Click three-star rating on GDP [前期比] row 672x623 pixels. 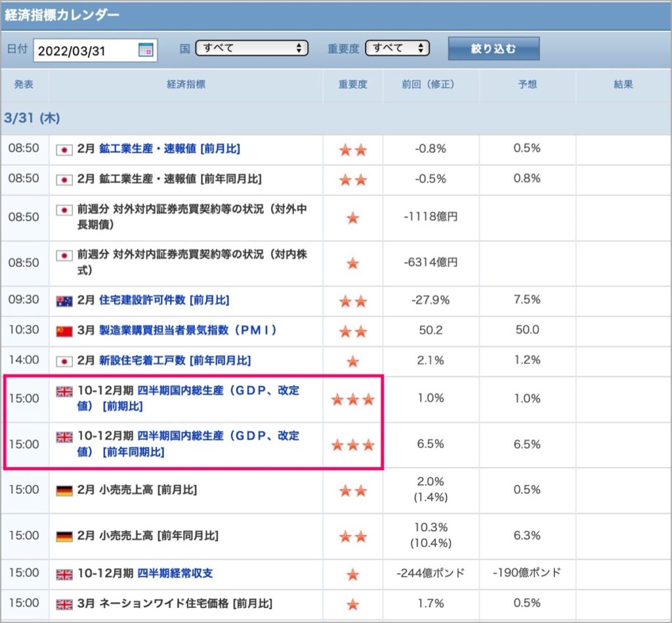(352, 399)
